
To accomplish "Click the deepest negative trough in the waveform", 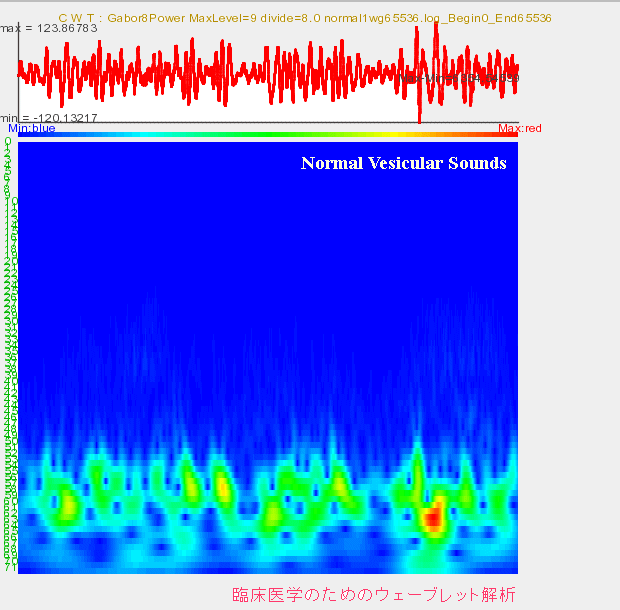I will (419, 118).
